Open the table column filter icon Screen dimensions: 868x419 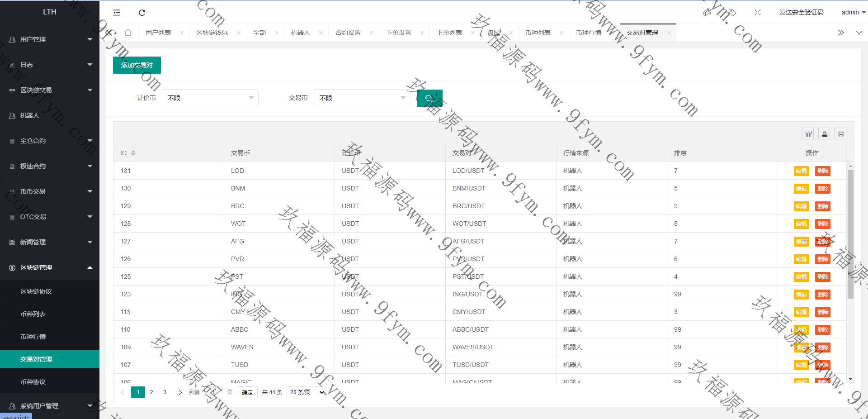tap(808, 134)
